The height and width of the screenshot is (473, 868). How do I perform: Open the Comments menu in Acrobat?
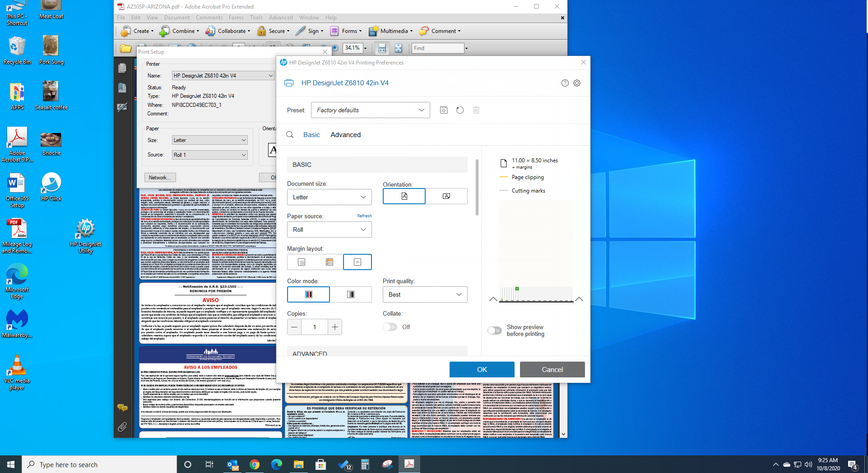[x=209, y=18]
